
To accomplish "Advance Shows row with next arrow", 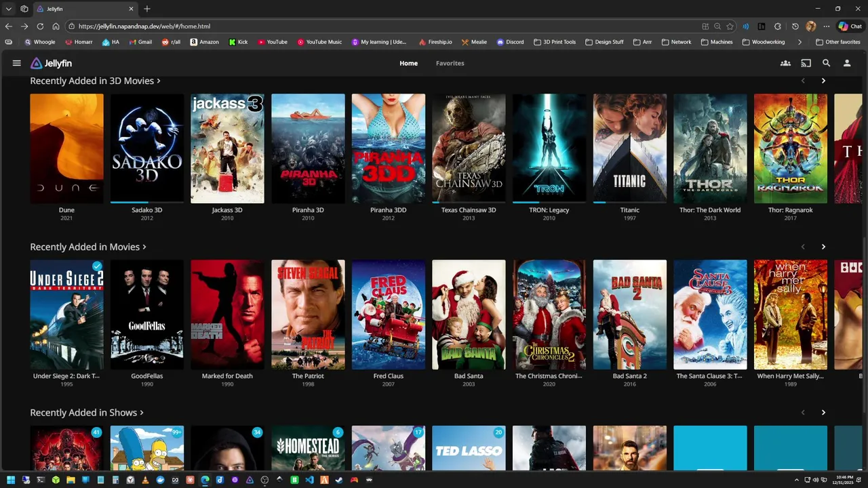I will (x=823, y=412).
